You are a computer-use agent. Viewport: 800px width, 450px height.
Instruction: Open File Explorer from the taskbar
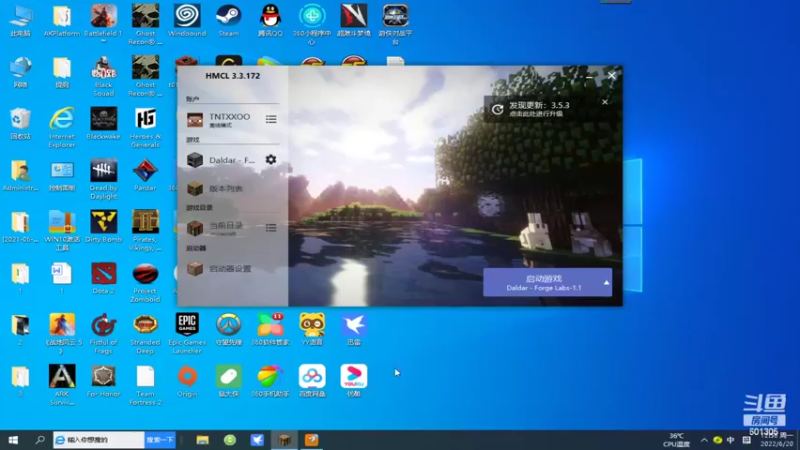click(203, 440)
